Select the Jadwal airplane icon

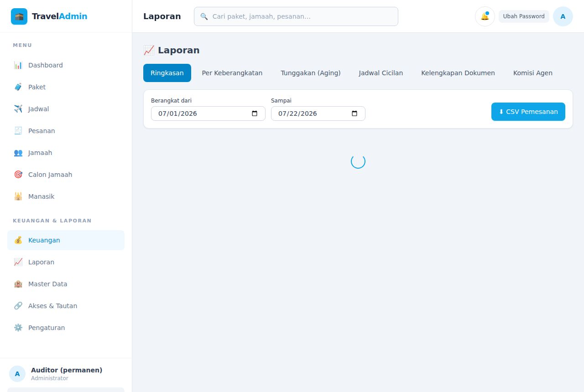pos(18,109)
